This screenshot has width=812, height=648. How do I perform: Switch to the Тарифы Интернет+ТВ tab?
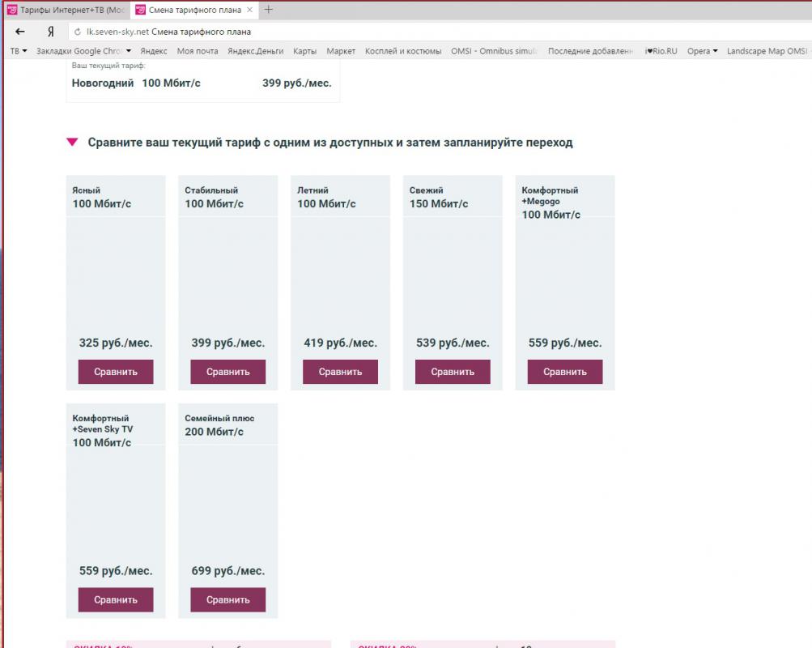coord(66,11)
